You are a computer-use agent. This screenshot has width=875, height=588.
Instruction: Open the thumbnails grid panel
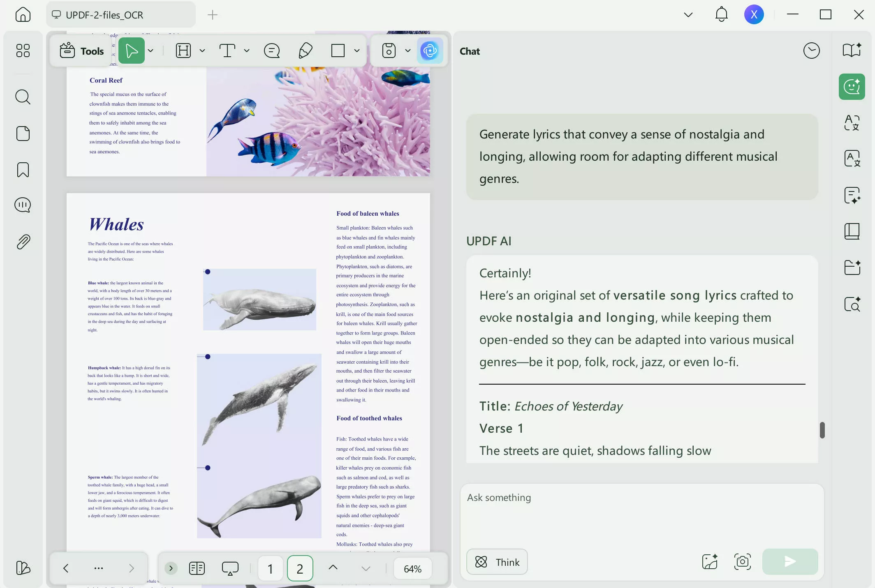23,51
